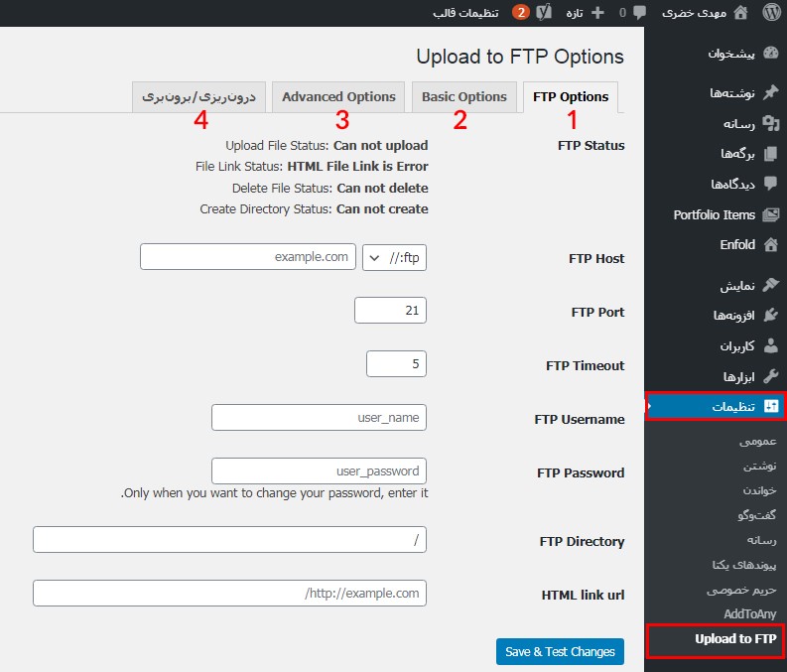Open the حریم خصوصی submenu
The height and width of the screenshot is (672, 787).
coord(741,590)
